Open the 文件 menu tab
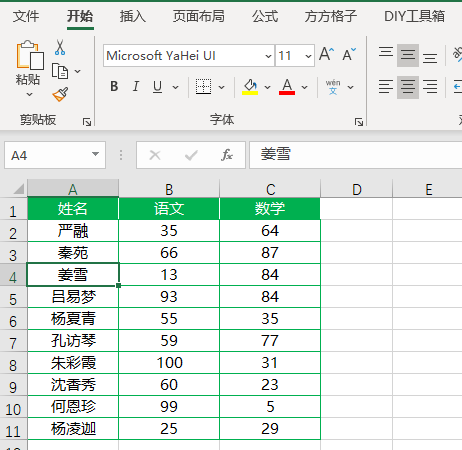Viewport: 462px width, 450px height. pyautogui.click(x=26, y=16)
